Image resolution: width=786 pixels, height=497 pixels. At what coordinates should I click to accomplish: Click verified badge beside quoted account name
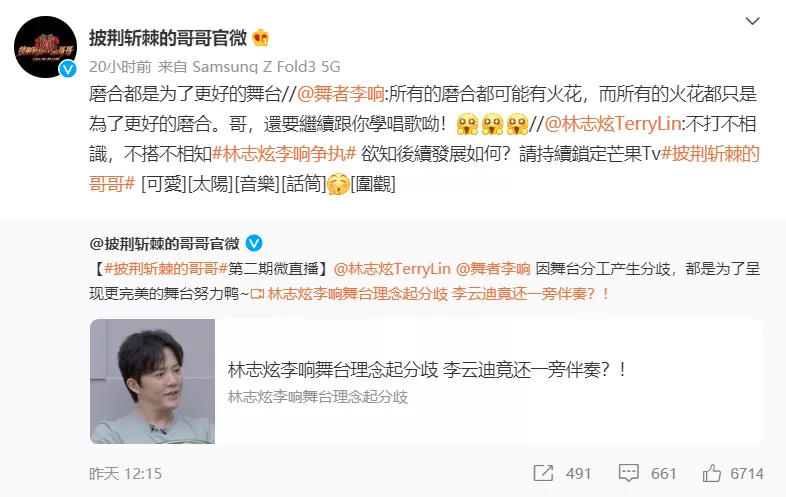point(254,243)
